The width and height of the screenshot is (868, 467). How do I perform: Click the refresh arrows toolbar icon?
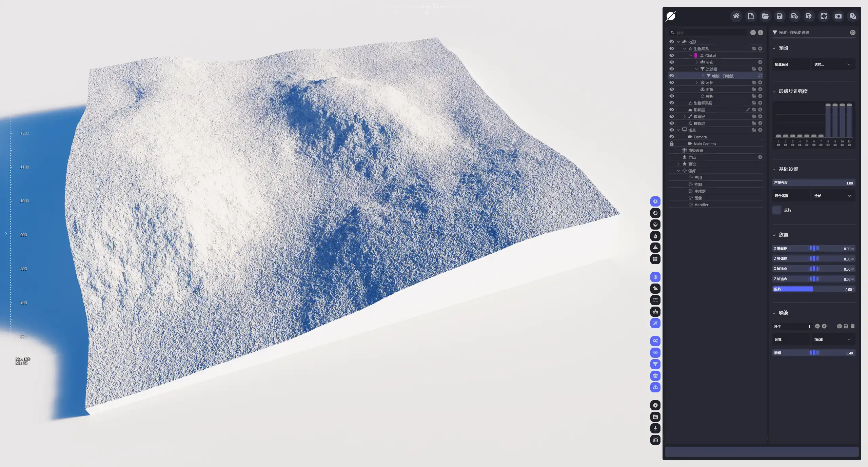(x=824, y=16)
